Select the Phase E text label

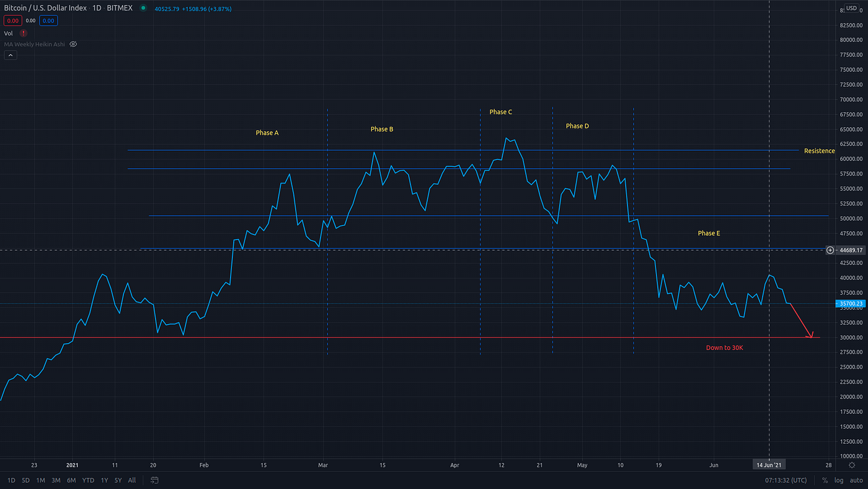coord(709,233)
